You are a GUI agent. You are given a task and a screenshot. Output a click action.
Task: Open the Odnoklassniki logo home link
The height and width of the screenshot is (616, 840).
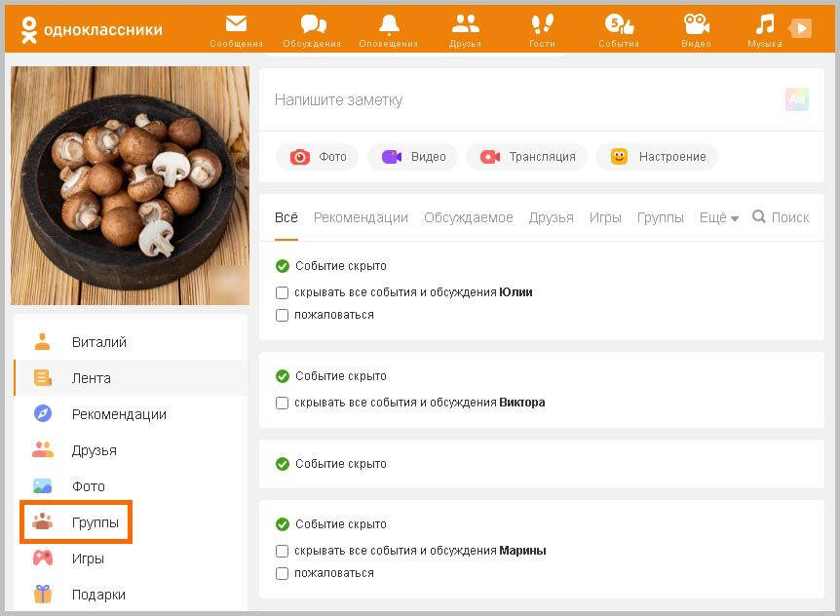pyautogui.click(x=91, y=29)
